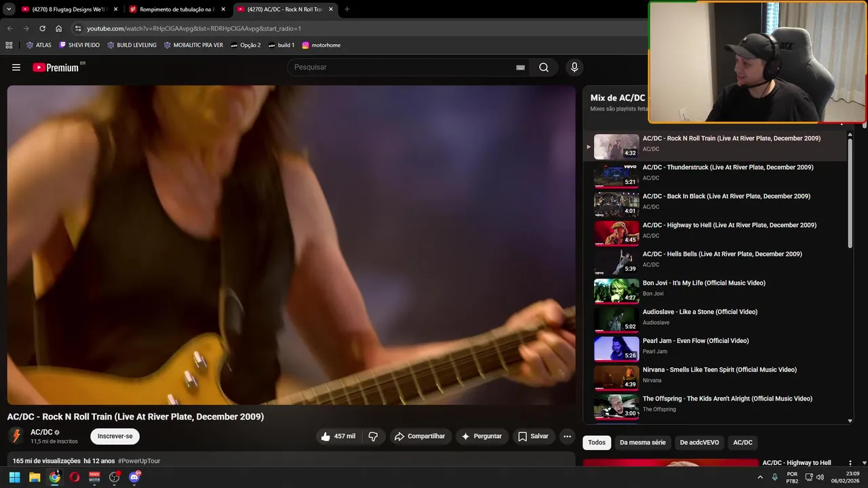Image resolution: width=868 pixels, height=488 pixels.
Task: Play Hells Bells playlist item
Action: coord(715,262)
